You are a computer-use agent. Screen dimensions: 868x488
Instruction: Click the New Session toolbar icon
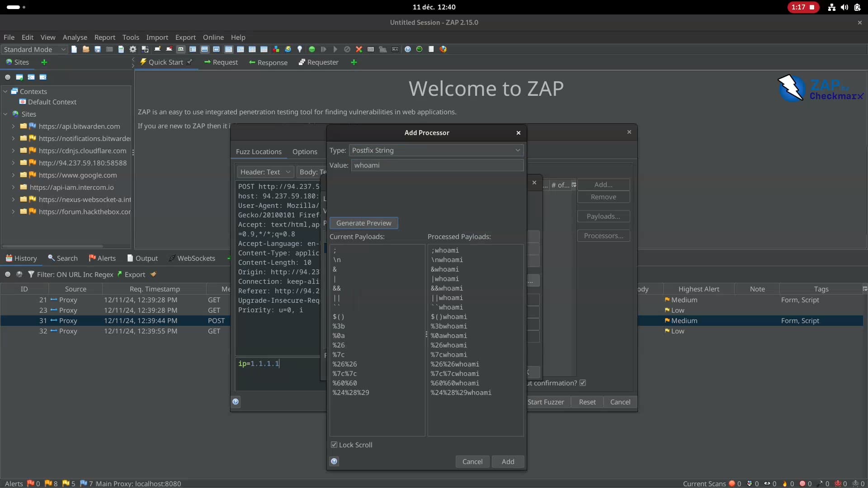(x=74, y=49)
